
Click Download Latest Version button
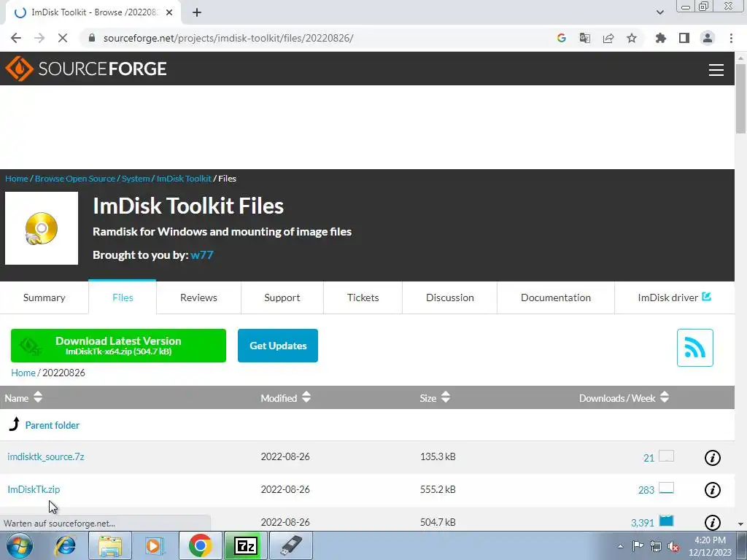click(x=118, y=346)
